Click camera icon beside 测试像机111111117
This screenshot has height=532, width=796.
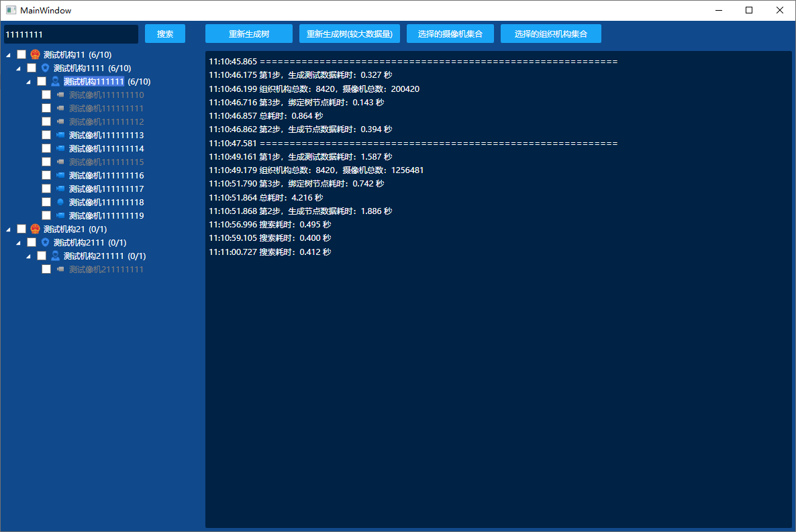60,189
